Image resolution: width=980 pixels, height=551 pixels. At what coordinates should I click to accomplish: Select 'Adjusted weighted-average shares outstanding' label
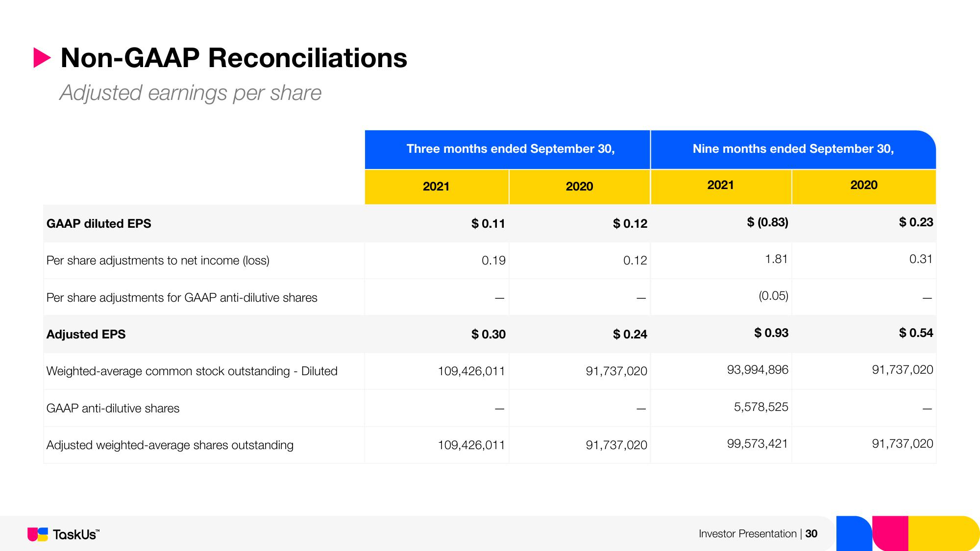[170, 445]
